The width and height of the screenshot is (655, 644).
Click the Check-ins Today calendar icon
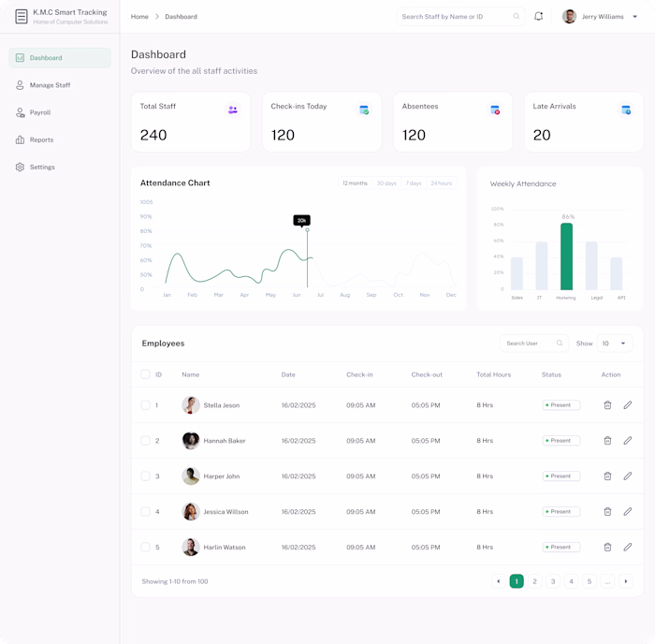[364, 110]
